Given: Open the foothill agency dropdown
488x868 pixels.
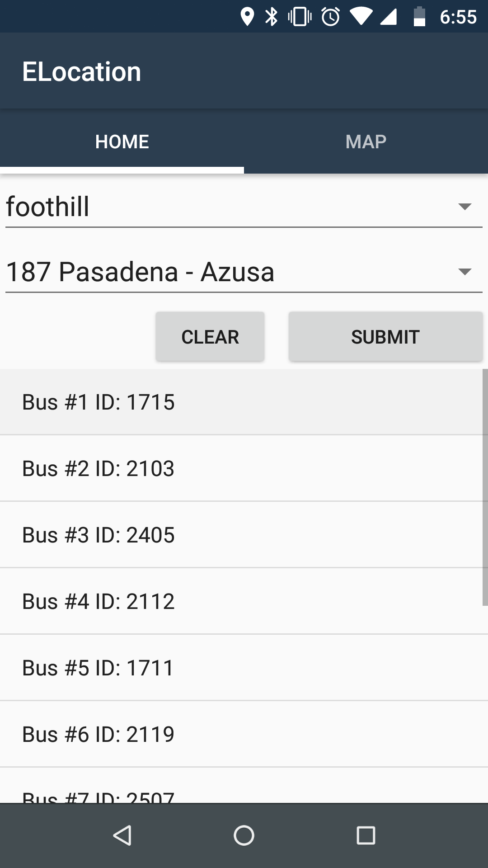Looking at the screenshot, I should click(x=244, y=207).
